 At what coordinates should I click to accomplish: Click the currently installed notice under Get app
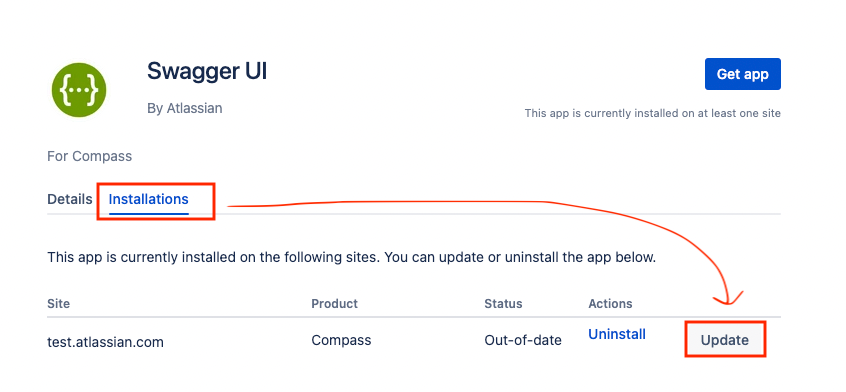click(652, 114)
